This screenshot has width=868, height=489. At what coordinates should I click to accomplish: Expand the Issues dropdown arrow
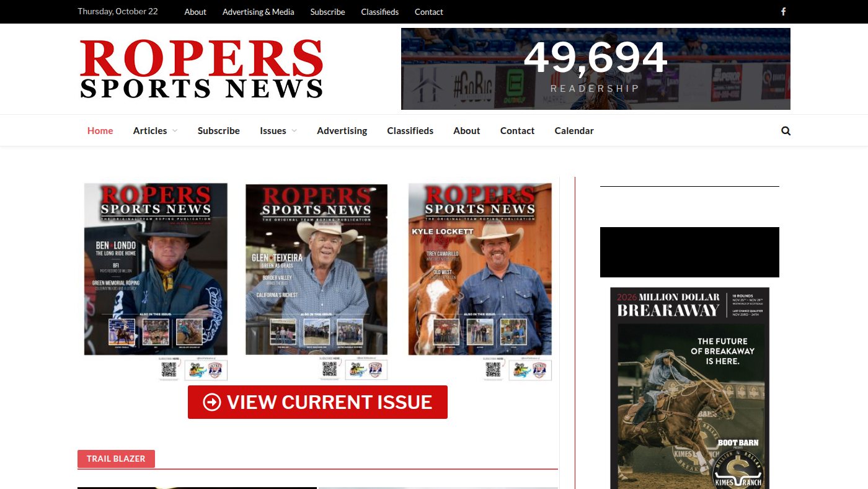pos(294,131)
